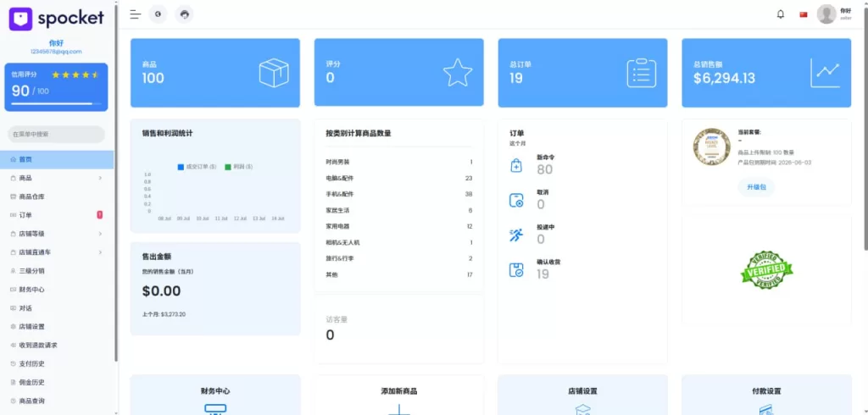Click the box icon on 商品 card
This screenshot has height=415, width=868.
tap(274, 73)
